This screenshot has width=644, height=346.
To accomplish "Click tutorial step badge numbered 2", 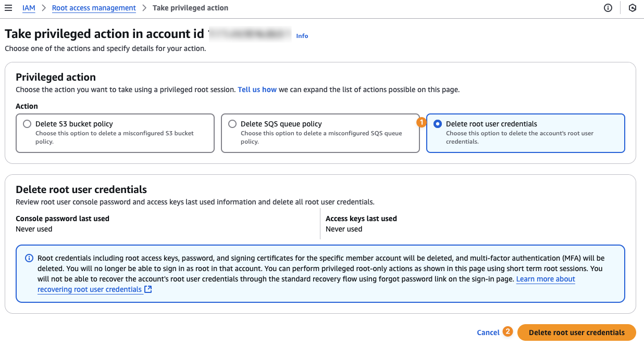I will (507, 331).
